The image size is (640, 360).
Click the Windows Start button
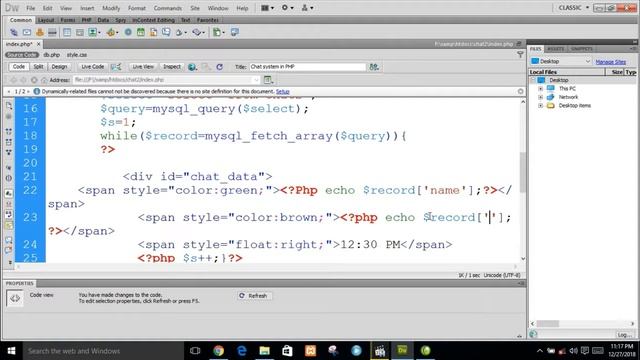[x=11, y=351]
